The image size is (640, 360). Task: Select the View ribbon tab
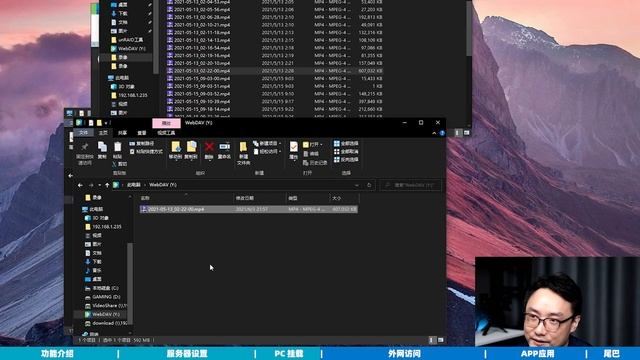pyautogui.click(x=142, y=133)
